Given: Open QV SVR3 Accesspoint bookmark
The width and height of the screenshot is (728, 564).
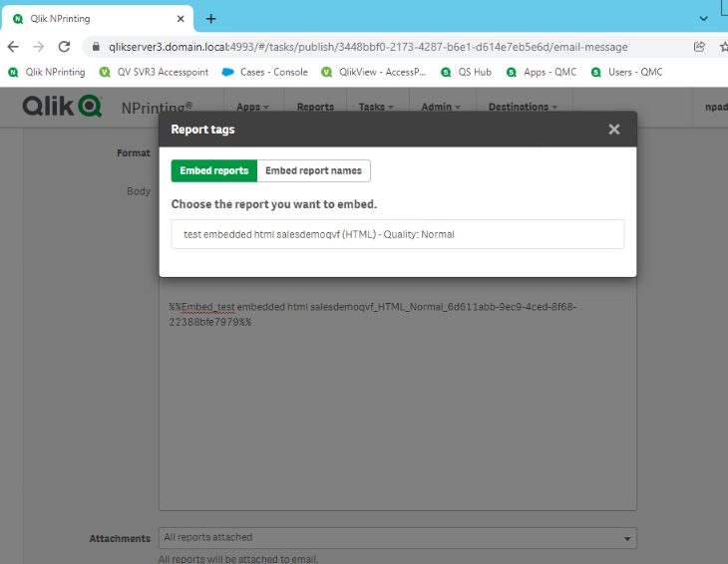Looking at the screenshot, I should 154,72.
